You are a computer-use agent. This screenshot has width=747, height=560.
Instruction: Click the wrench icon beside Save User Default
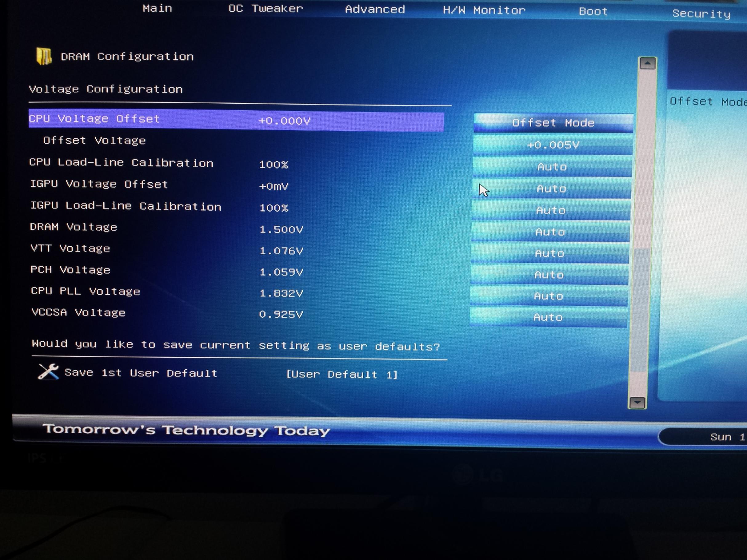click(48, 372)
